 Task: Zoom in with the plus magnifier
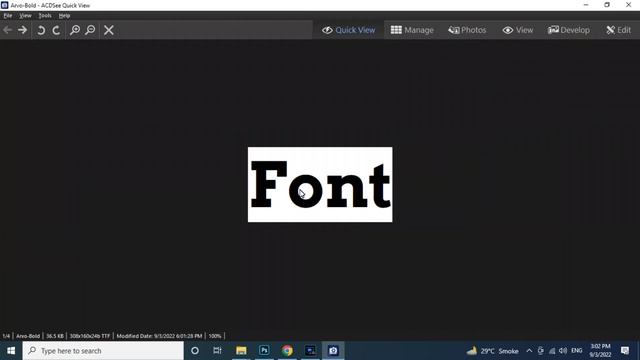75,30
